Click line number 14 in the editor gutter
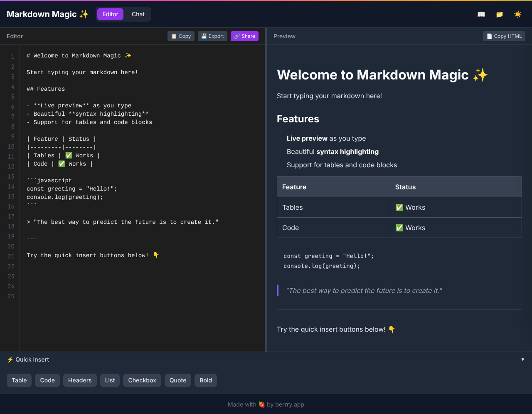The width and height of the screenshot is (532, 414). (11, 186)
